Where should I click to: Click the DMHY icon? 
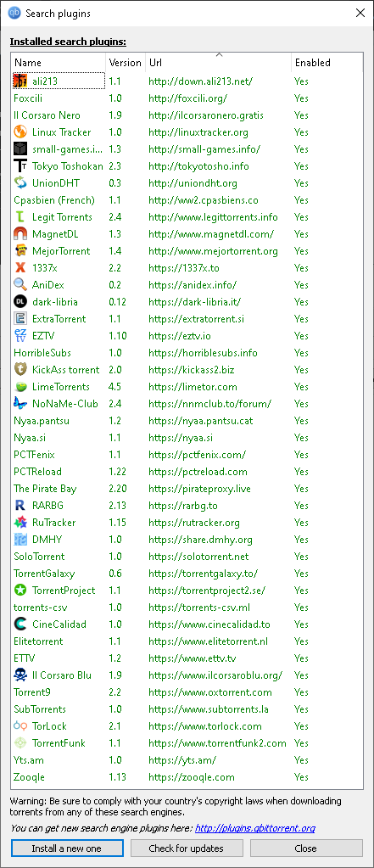(x=20, y=539)
